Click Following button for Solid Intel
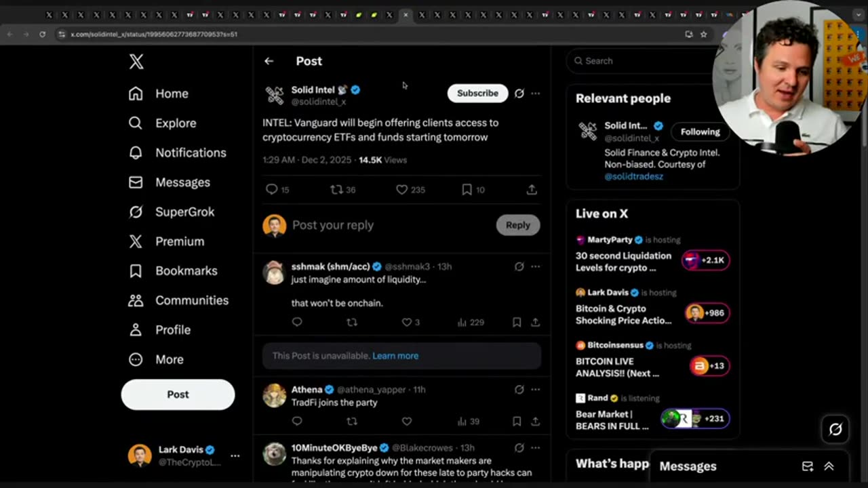This screenshot has width=868, height=488. [x=700, y=132]
